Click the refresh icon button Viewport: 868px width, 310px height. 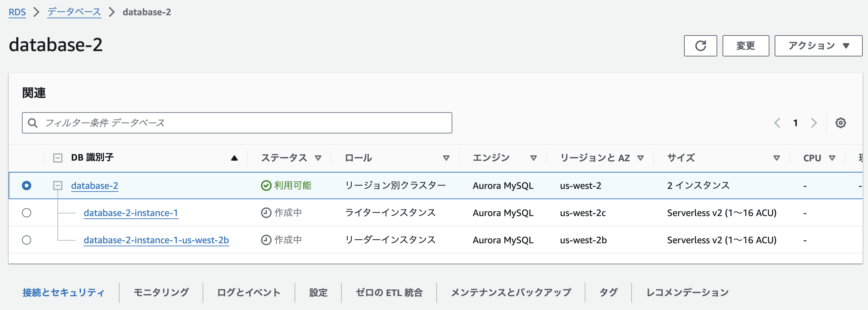pos(700,46)
